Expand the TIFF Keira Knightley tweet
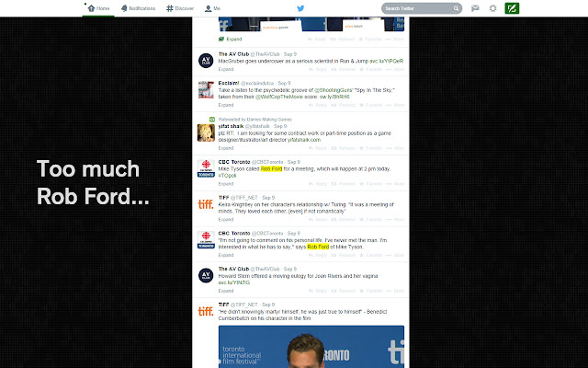The width and height of the screenshot is (588, 368). tap(226, 219)
